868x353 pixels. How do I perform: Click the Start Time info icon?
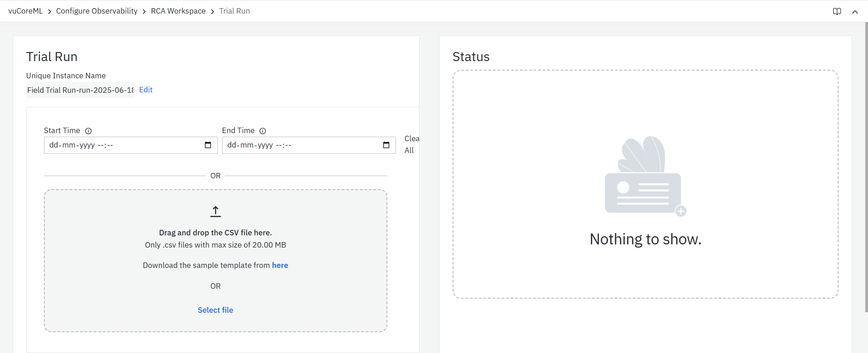89,131
